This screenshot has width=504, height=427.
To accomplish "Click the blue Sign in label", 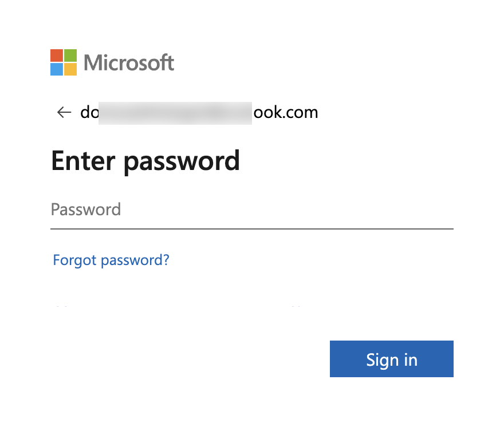I will (391, 359).
